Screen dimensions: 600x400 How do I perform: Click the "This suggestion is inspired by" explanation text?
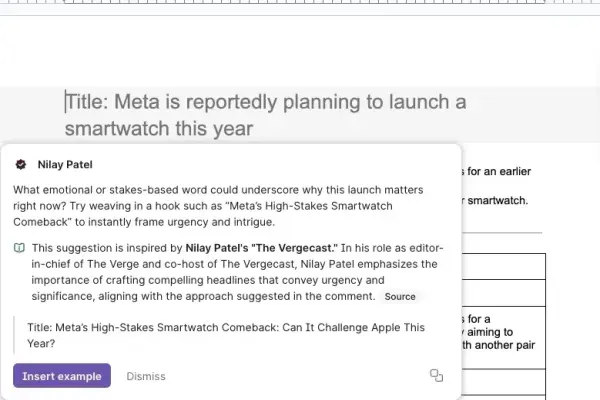[108, 247]
